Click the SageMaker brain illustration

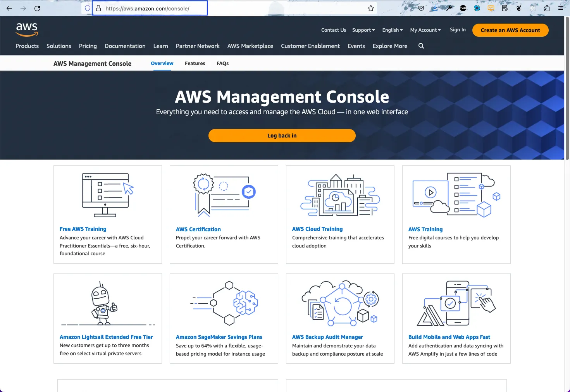tap(224, 303)
